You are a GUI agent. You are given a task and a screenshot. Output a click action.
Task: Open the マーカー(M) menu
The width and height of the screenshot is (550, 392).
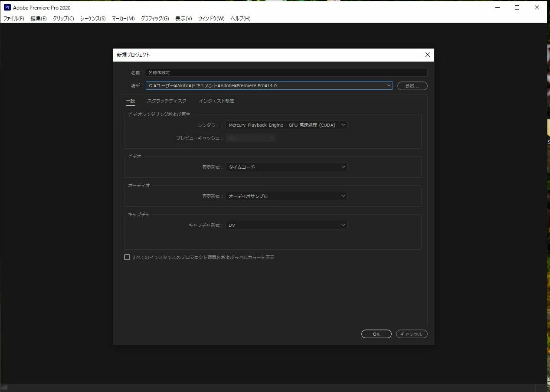[x=123, y=19]
